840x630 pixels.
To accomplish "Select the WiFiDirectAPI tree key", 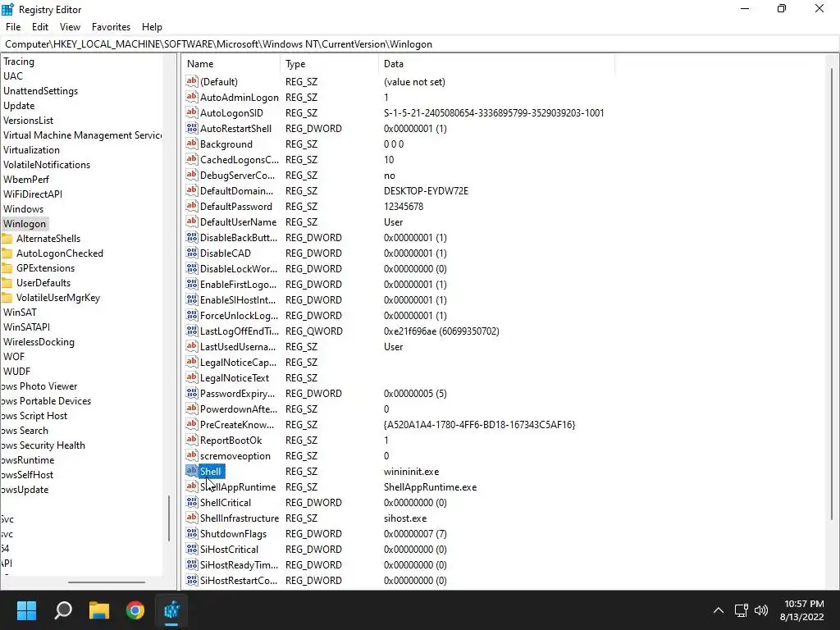I will click(x=33, y=194).
